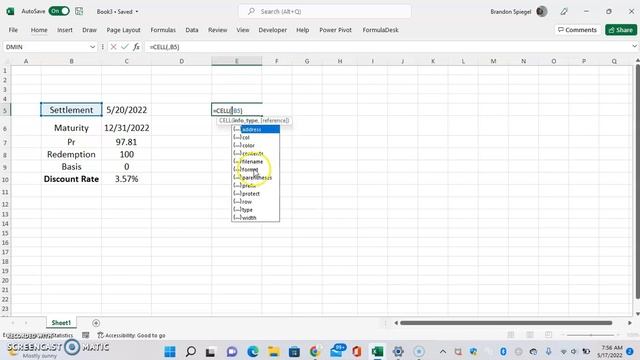The width and height of the screenshot is (640, 360).
Task: Add a new sheet with plus icon
Action: (96, 323)
